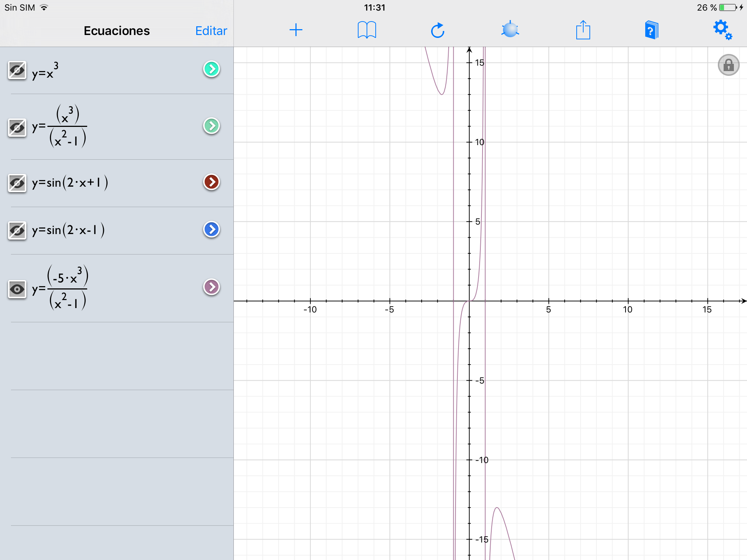Viewport: 747px width, 560px height.
Task: Show the y=sin(2·x+1) curve
Action: coord(17,183)
